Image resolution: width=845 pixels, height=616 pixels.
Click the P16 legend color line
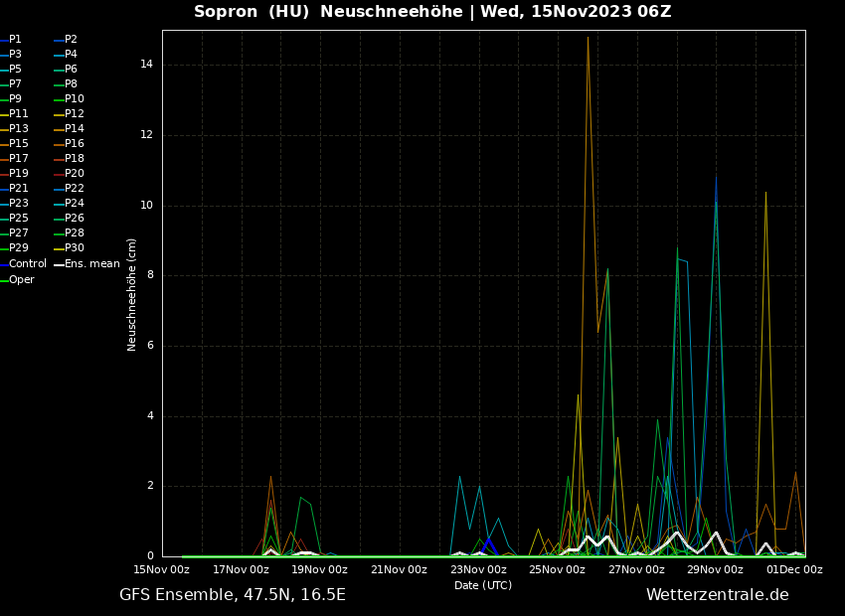click(59, 144)
